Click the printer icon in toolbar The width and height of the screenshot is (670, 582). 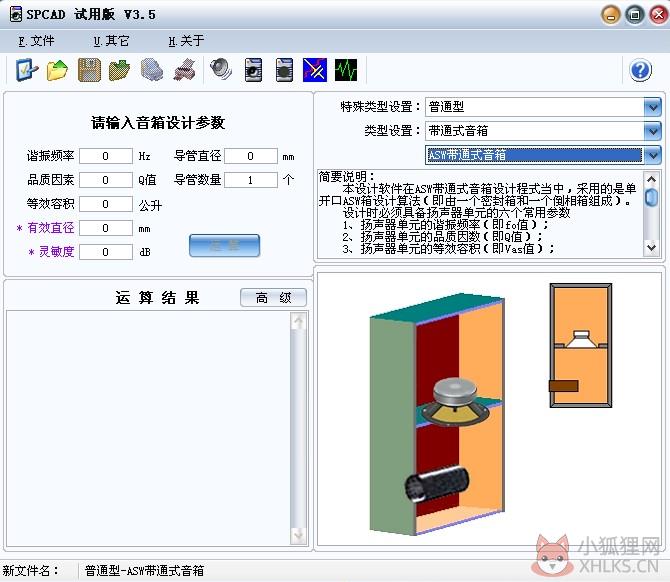(x=185, y=70)
